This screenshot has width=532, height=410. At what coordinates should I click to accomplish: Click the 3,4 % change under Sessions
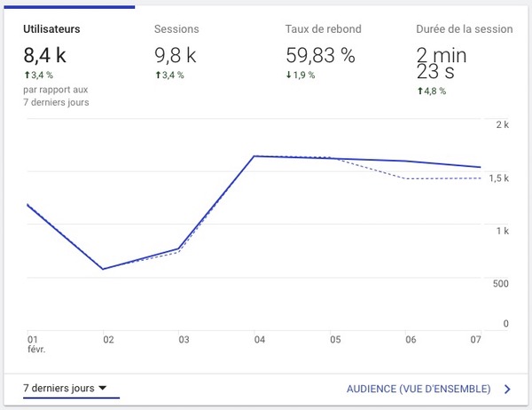169,75
